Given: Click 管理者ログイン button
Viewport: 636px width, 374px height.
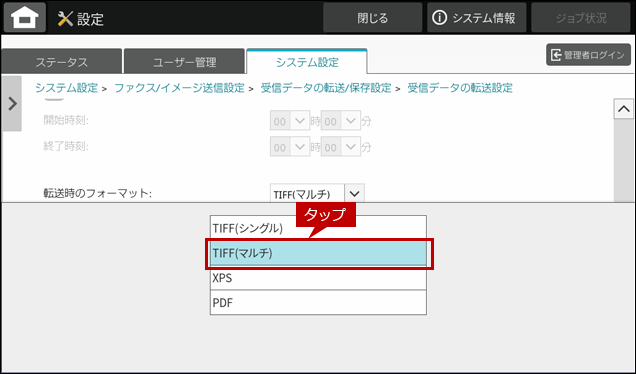Looking at the screenshot, I should pyautogui.click(x=588, y=55).
